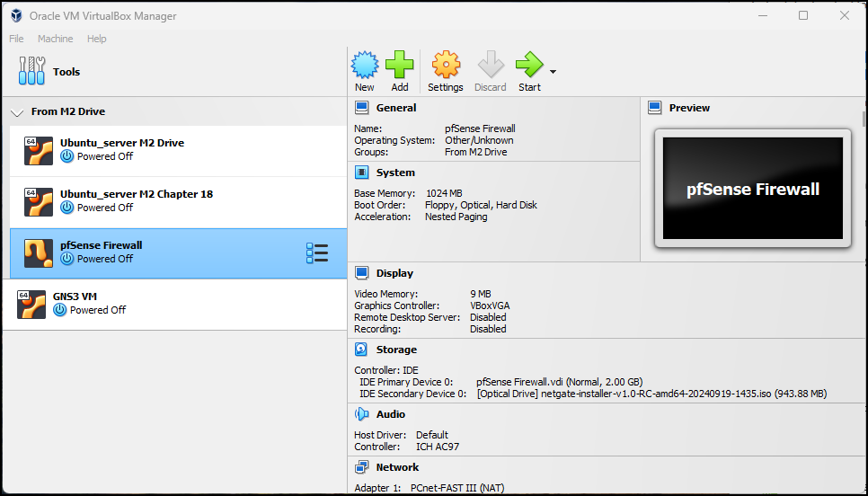This screenshot has width=868, height=496.
Task: Click the Network section icon
Action: point(361,467)
